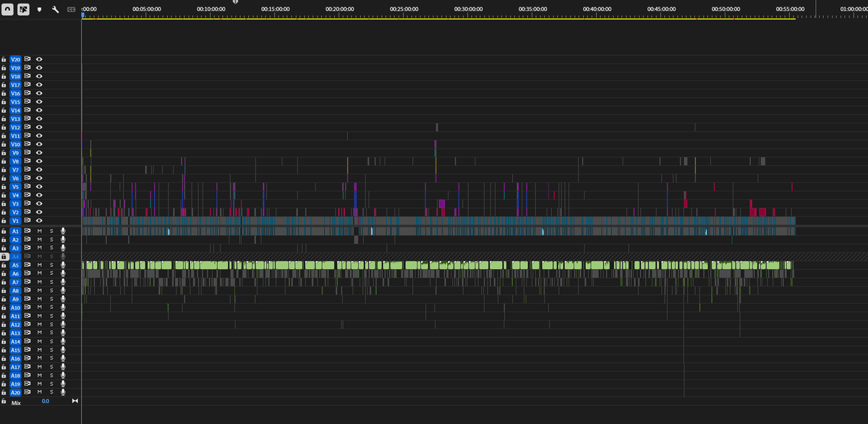Click the Add Marker shield icon
Screen dimensions: 868x424
click(39, 9)
